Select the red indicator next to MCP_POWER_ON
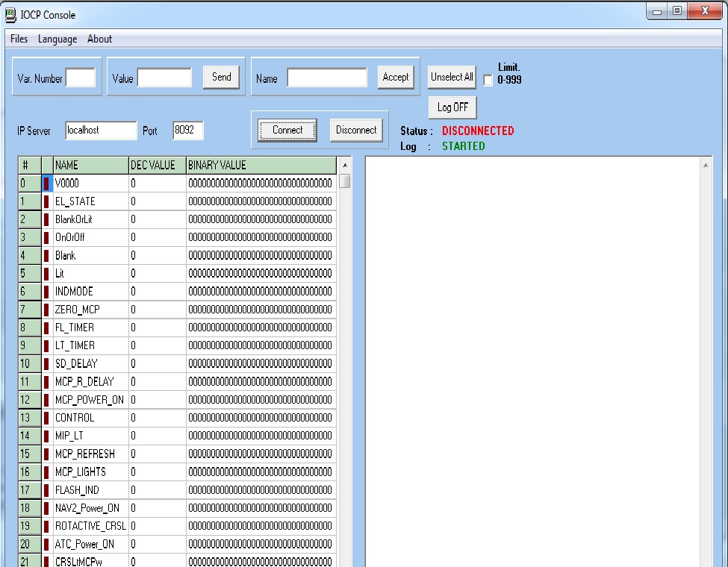This screenshot has height=567, width=728. [46, 400]
